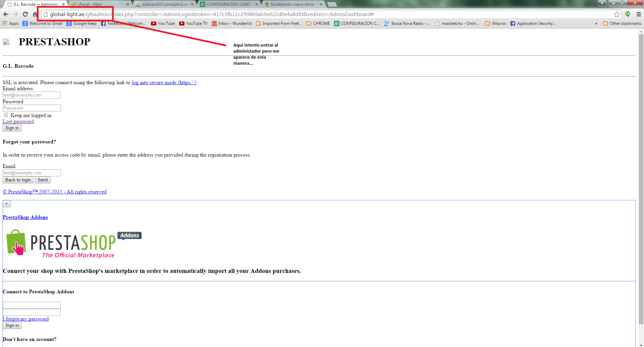Click the I forgot my password link

pyautogui.click(x=26, y=319)
